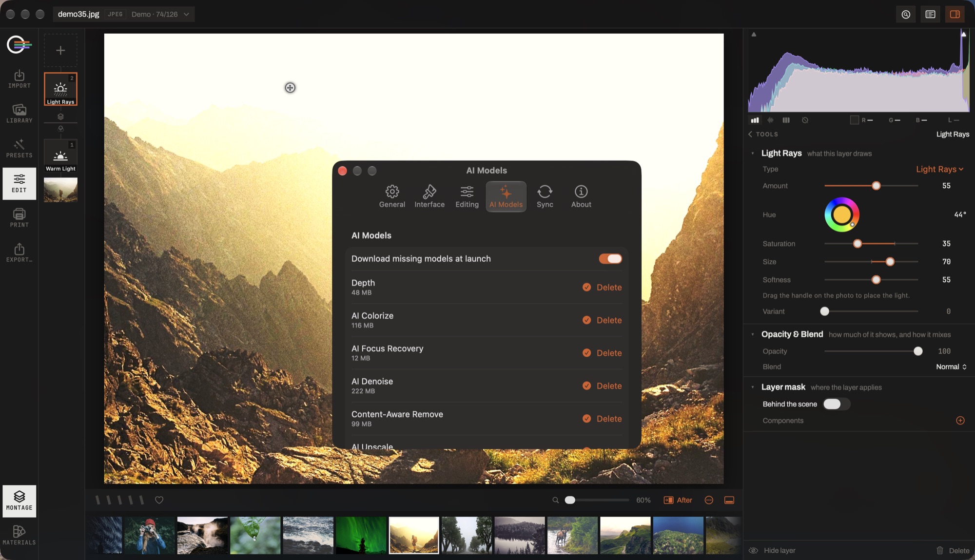Open the About preferences tab
Image resolution: width=975 pixels, height=560 pixels.
coord(581,196)
